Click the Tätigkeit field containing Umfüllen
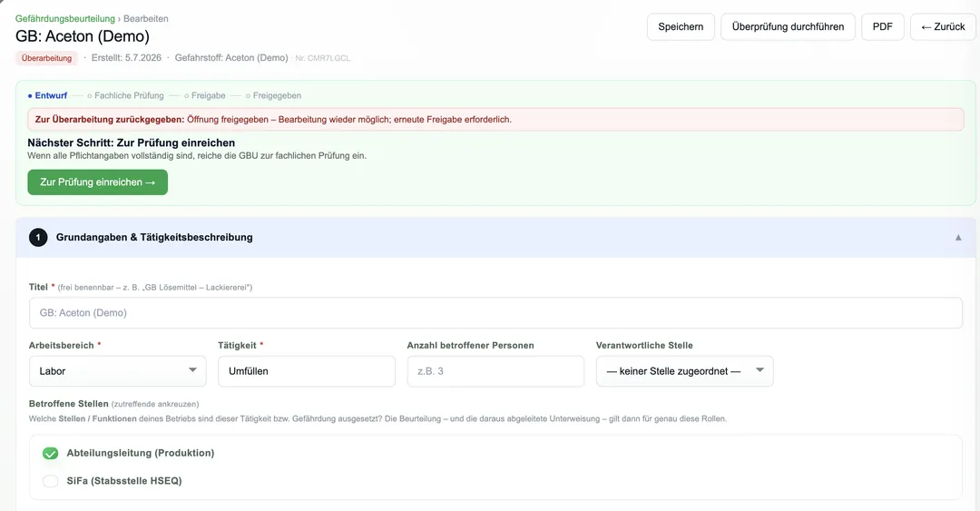Screen dimensions: 980x511 307,371
